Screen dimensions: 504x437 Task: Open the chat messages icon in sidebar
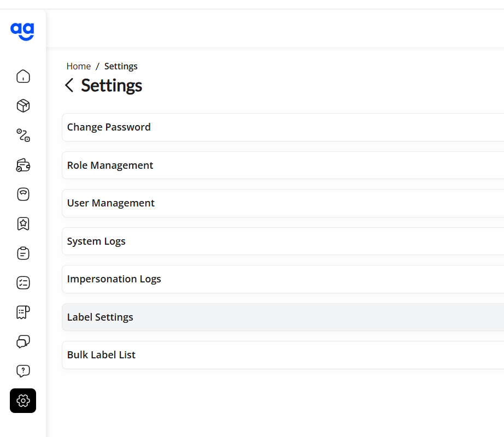(23, 341)
